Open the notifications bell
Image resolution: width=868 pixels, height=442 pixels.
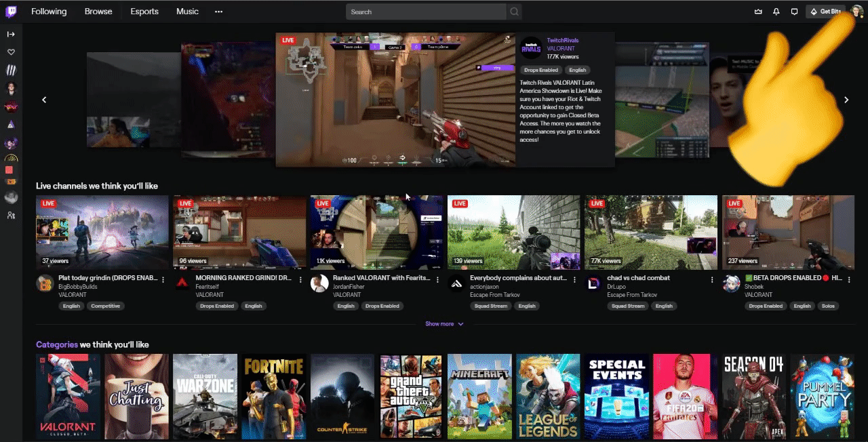776,12
